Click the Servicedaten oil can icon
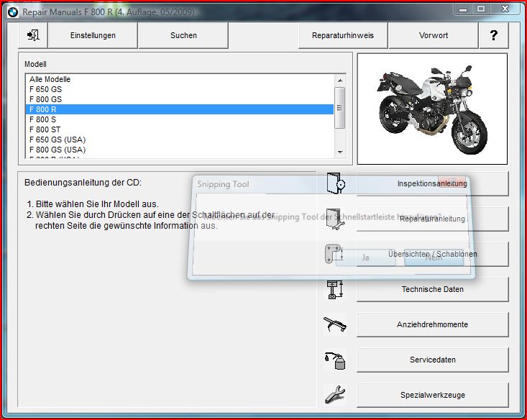527x420 pixels. pyautogui.click(x=335, y=360)
